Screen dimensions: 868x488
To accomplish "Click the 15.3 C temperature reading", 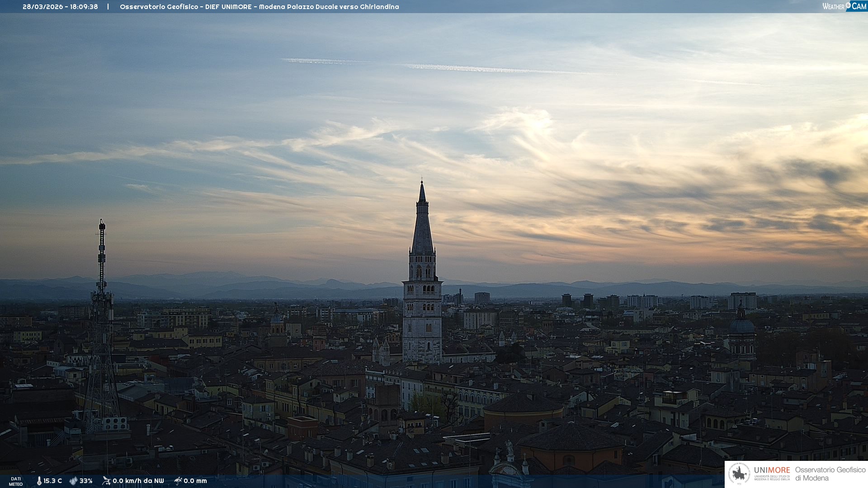I will [52, 481].
